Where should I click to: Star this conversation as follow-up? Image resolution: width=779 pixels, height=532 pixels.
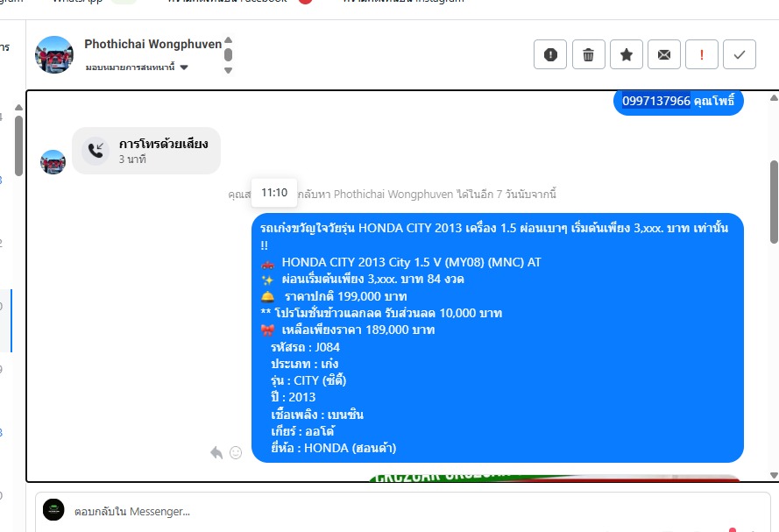626,54
